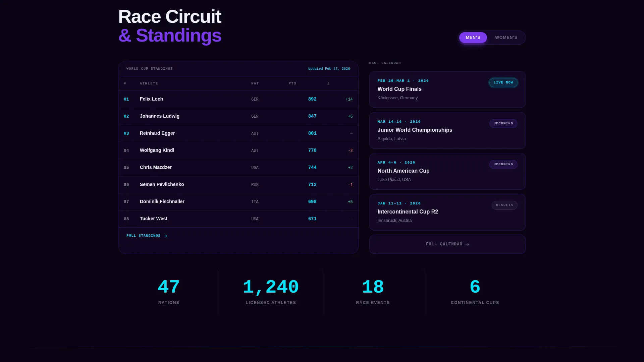Click the World Cup Standings heading
The height and width of the screenshot is (362, 644).
tap(150, 69)
